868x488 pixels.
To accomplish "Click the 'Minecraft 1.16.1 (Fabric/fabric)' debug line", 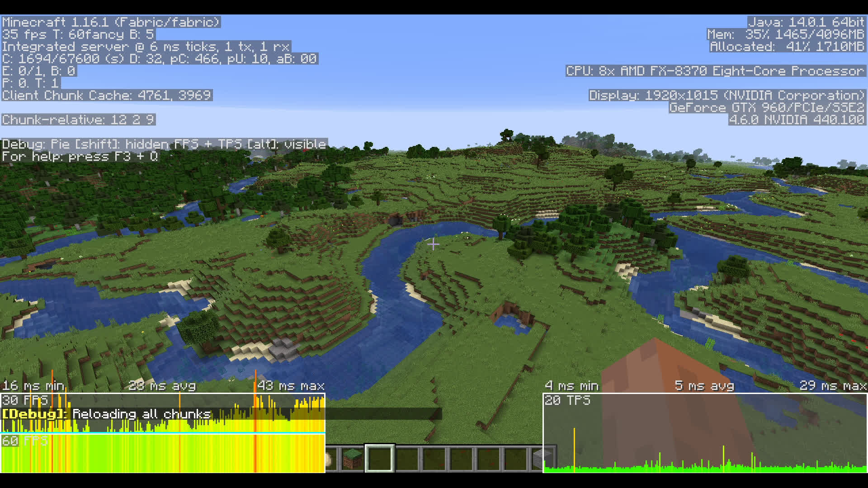I will [x=111, y=22].
